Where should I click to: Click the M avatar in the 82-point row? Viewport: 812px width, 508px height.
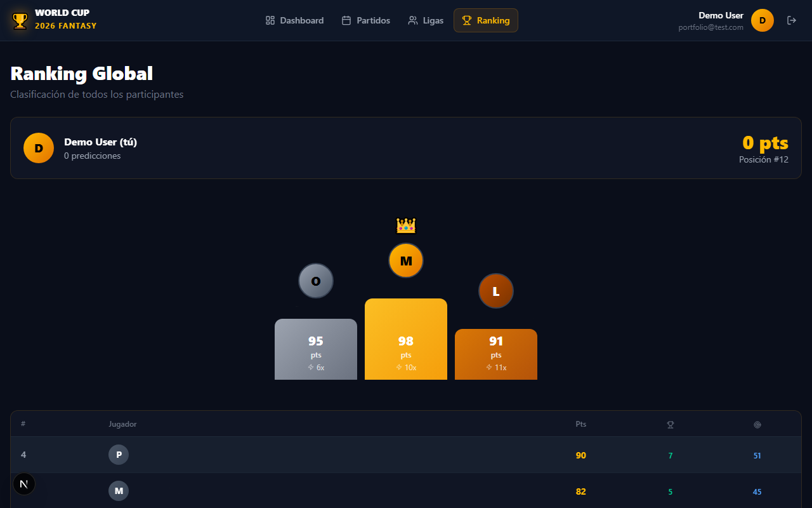pyautogui.click(x=119, y=491)
